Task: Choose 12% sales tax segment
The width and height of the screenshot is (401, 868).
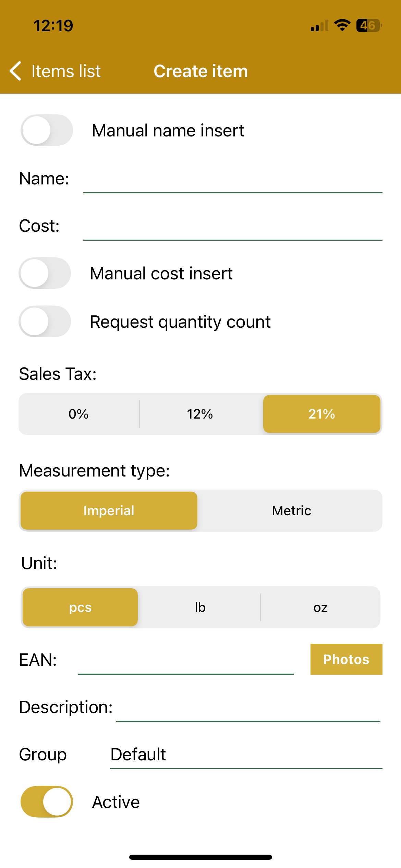Action: 200,414
